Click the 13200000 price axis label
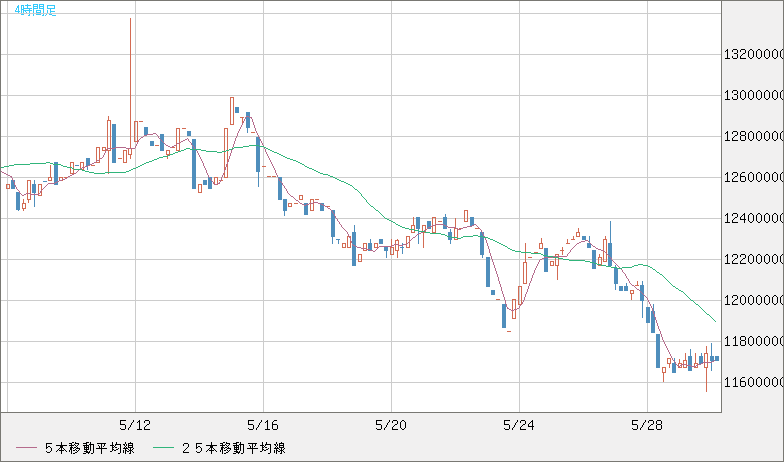Image resolution: width=784 pixels, height=462 pixels. [754, 54]
